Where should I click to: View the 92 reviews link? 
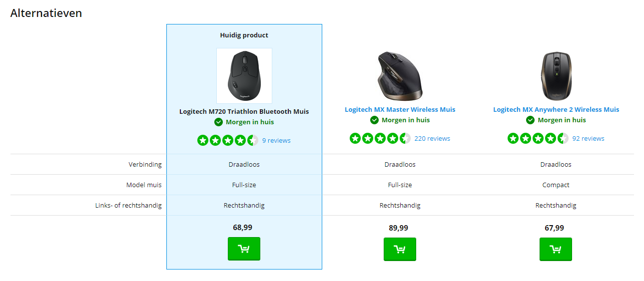(x=588, y=138)
